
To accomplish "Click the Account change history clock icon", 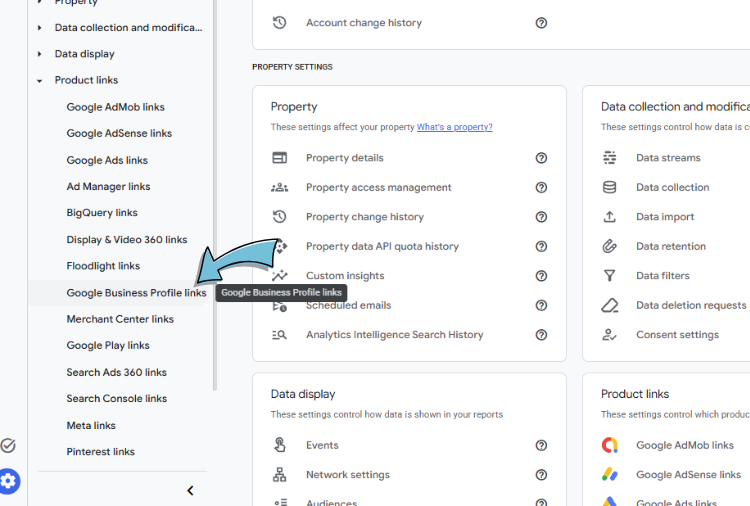I will (279, 22).
